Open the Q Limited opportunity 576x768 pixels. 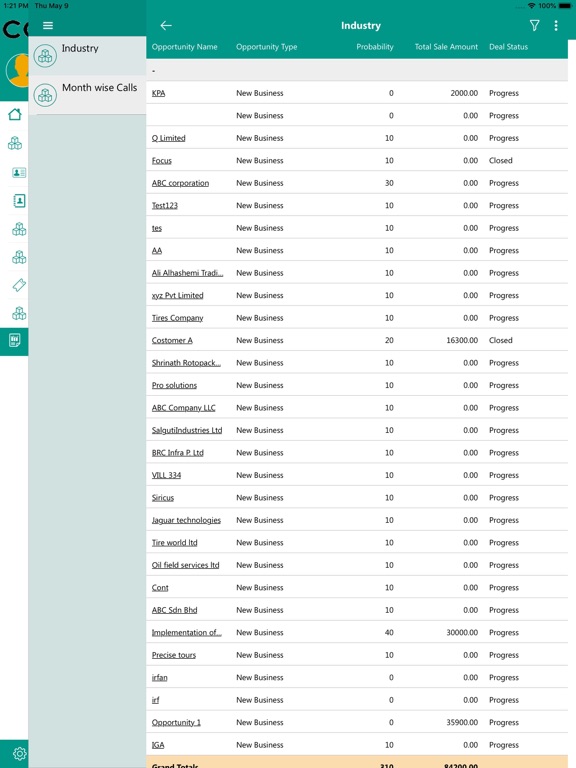[x=168, y=138]
